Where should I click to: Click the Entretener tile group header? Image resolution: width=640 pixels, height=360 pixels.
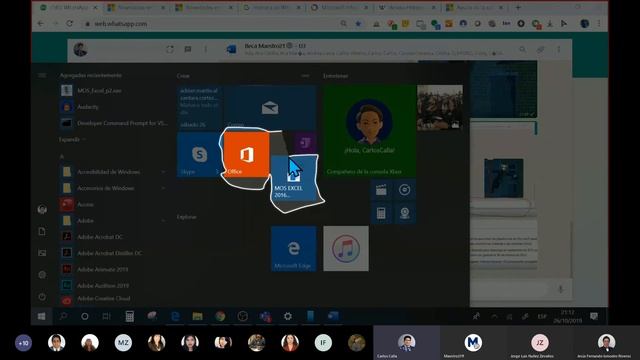pos(336,76)
